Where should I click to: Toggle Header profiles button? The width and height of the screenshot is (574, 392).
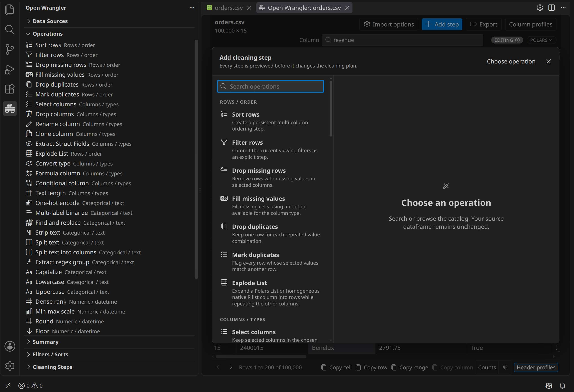[x=536, y=367]
